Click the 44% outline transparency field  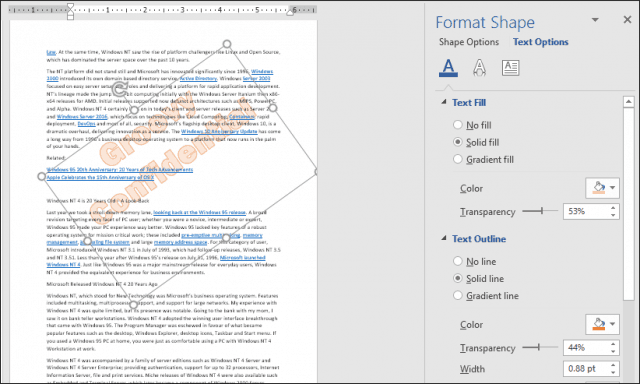pos(586,348)
